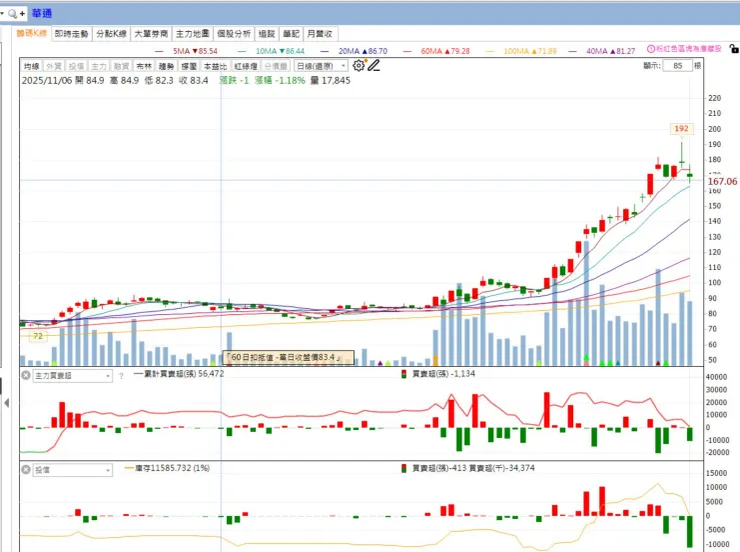Screen dimensions: 740x552
Task: Switch to the 即時走勢 tab
Action: click(x=71, y=33)
